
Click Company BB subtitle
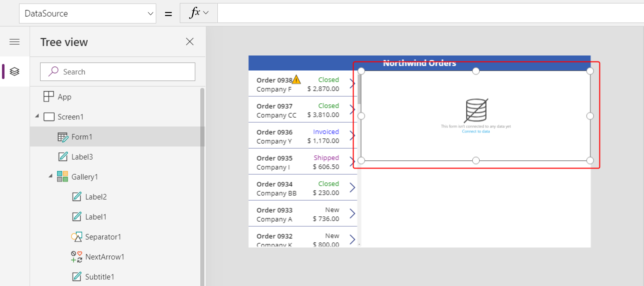[276, 193]
